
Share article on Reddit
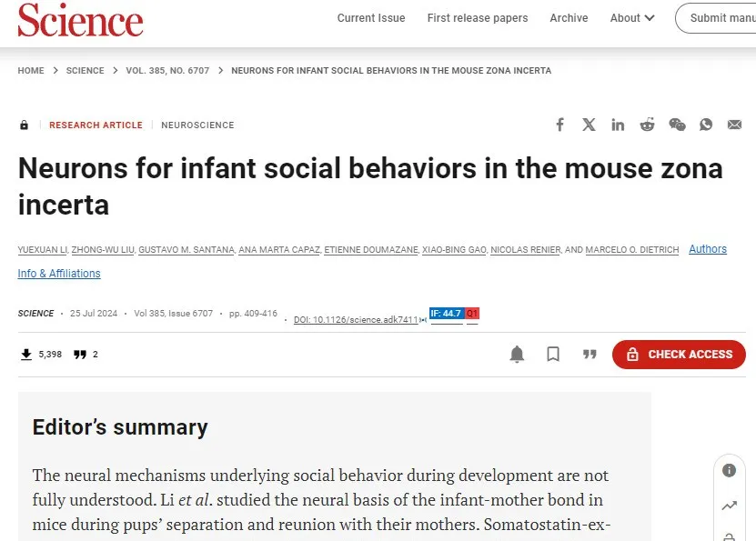tap(647, 125)
